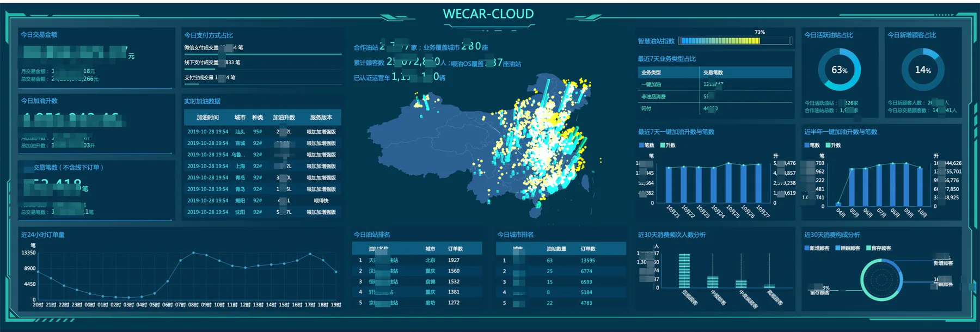
Task: Click the 低频顾客 bar in frequency chart
Action: [x=684, y=270]
